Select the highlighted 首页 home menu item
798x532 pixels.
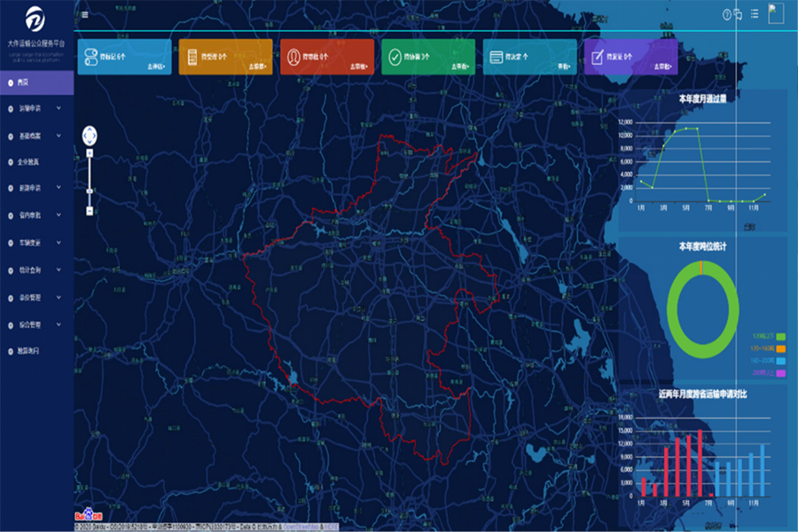[36, 82]
